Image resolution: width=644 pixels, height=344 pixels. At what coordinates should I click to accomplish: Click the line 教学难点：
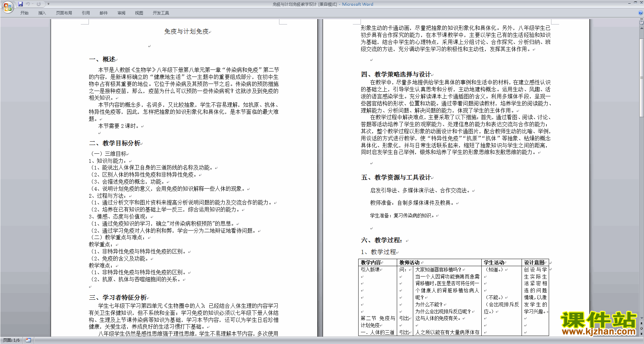101,265
